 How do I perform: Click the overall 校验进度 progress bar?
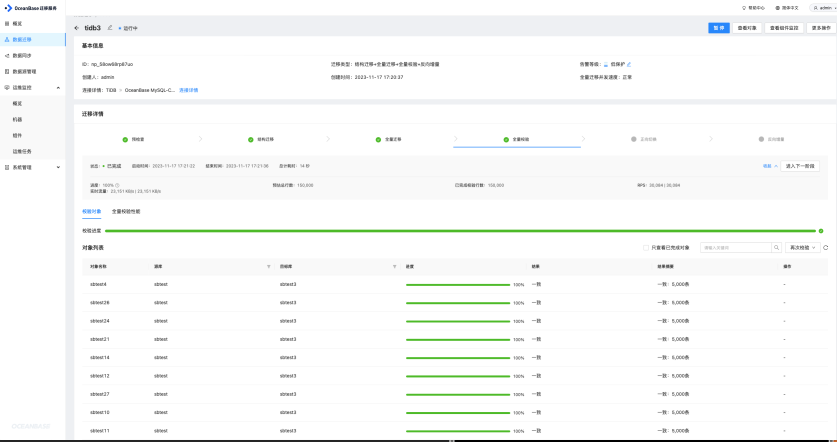(460, 231)
